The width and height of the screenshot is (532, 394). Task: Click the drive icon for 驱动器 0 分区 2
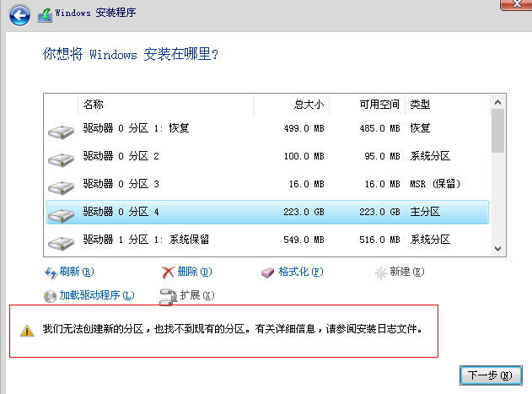(x=61, y=158)
